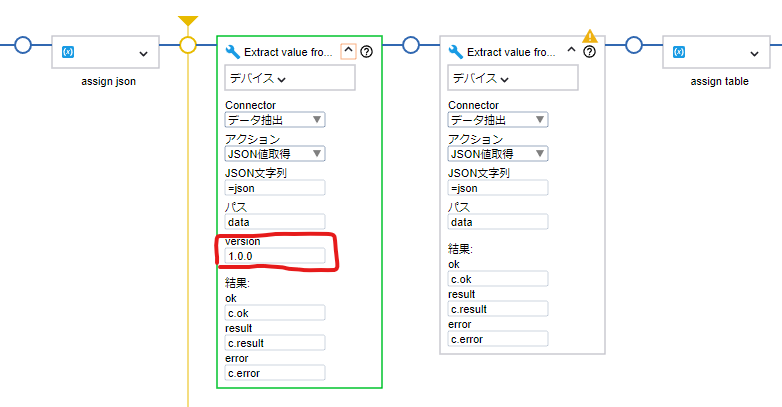The height and width of the screenshot is (407, 782).
Task: Open Connector データ抽出 dropdown in warning-flagged node
Action: (x=498, y=120)
